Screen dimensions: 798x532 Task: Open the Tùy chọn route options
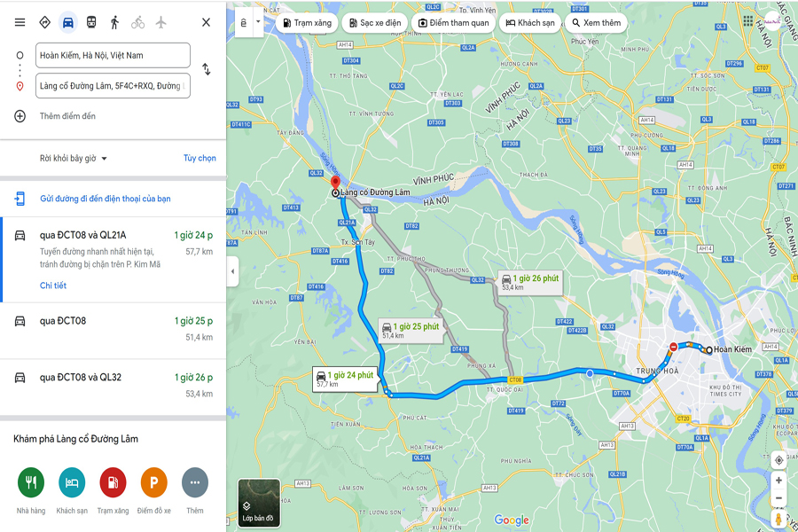click(x=199, y=159)
